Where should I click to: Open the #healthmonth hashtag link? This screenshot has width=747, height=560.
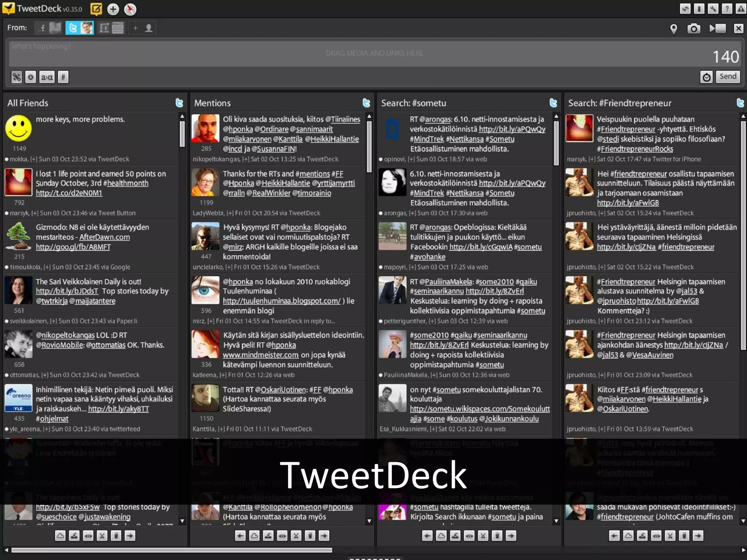[x=126, y=183]
